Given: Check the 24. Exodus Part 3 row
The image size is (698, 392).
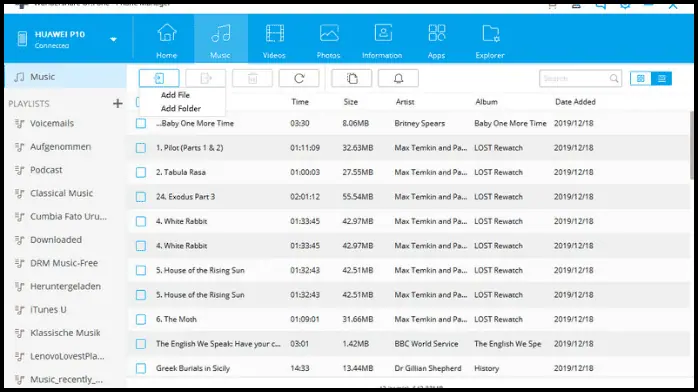Looking at the screenshot, I should point(141,197).
